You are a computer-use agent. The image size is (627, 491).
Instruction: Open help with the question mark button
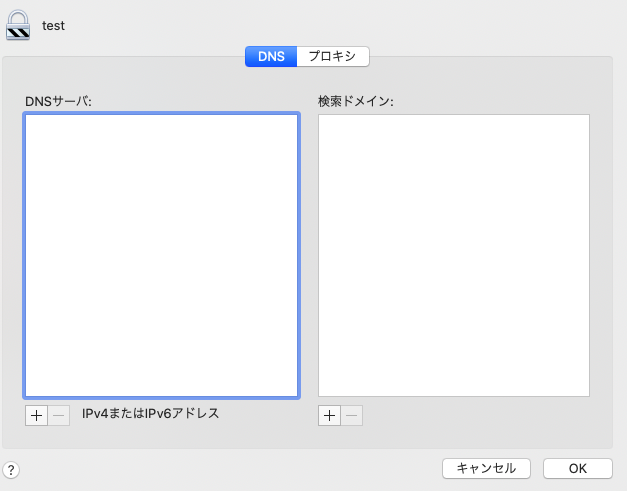coord(11,469)
